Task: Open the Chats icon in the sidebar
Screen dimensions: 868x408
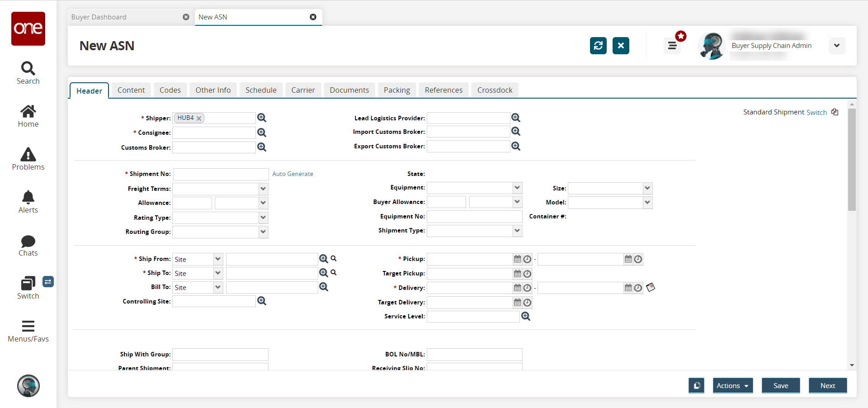Action: [28, 245]
